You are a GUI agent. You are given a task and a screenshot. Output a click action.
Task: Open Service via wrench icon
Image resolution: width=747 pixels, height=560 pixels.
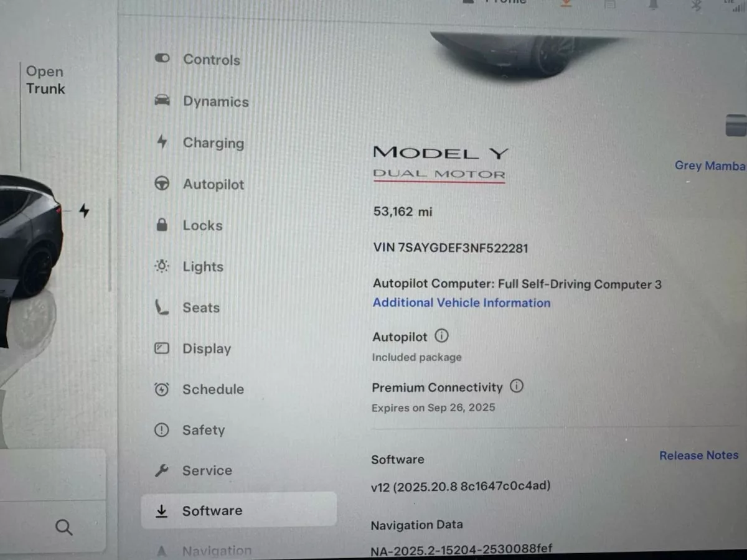coord(161,470)
